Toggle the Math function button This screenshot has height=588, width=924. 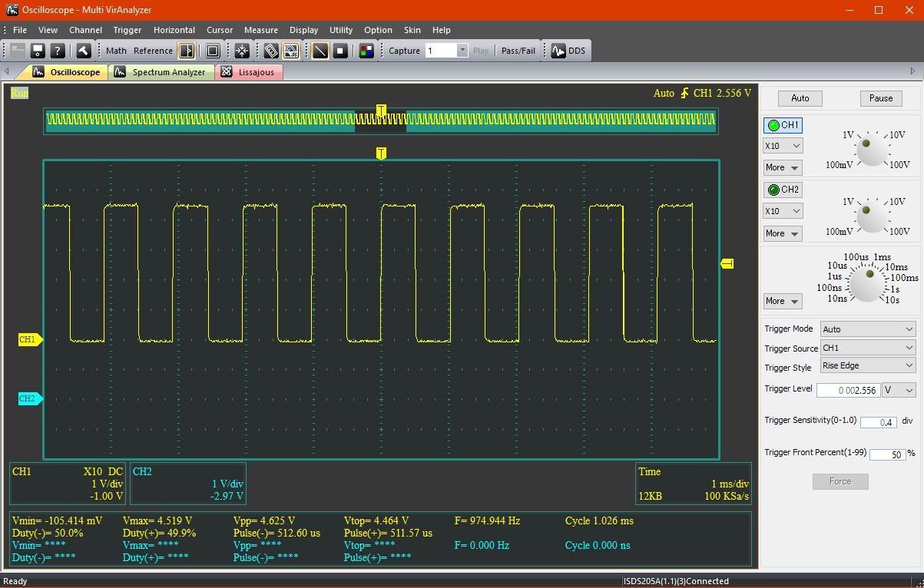pos(117,51)
